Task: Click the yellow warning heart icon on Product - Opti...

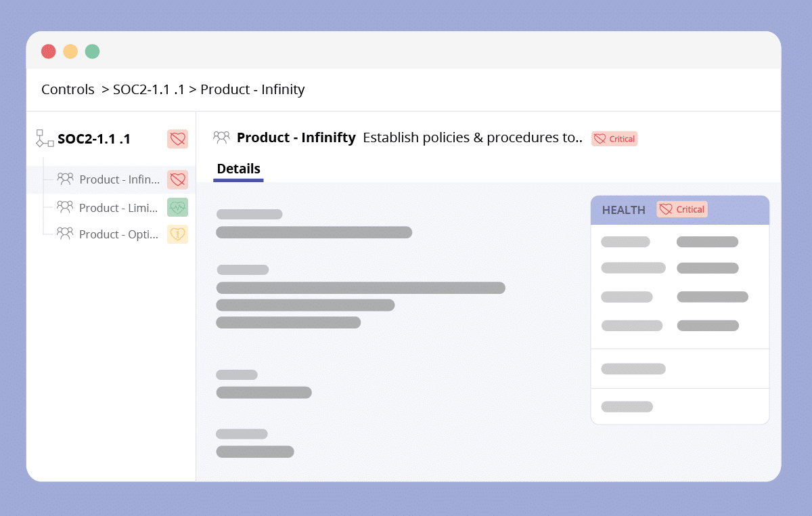Action: click(x=177, y=234)
